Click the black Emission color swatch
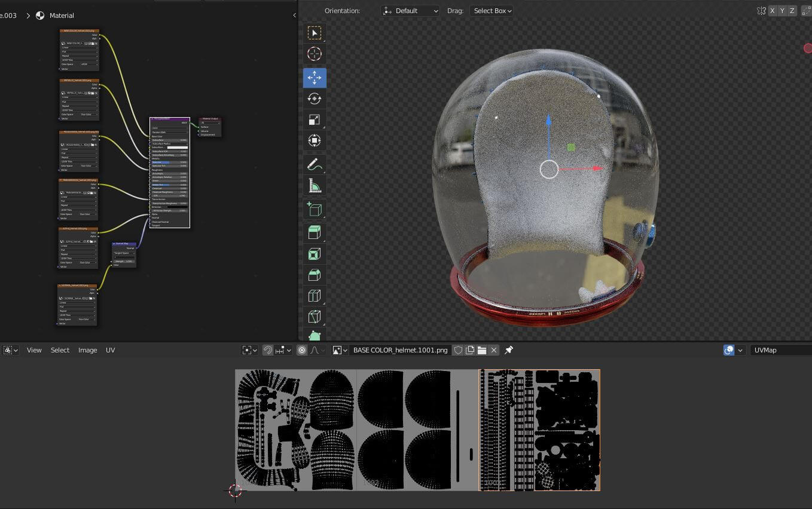The image size is (812, 509). coord(177,207)
